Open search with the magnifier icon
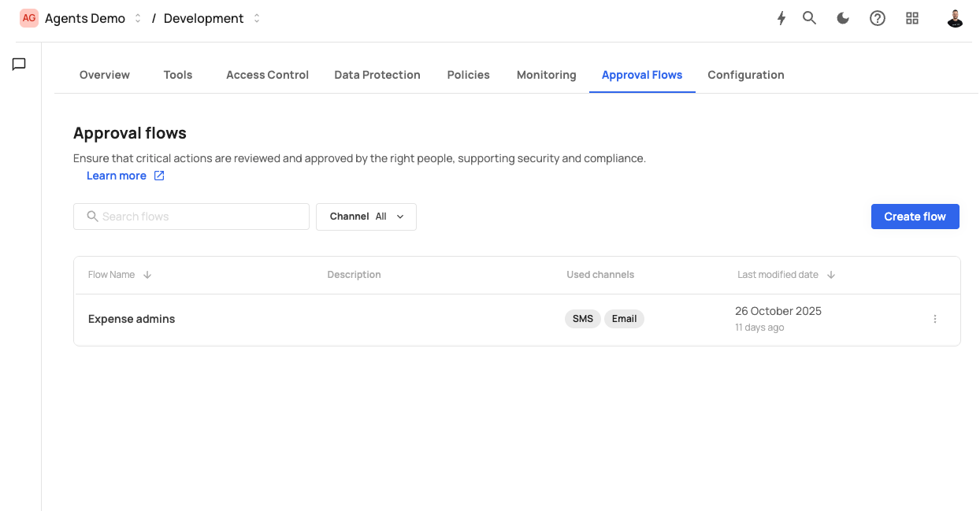980x511 pixels. (809, 18)
